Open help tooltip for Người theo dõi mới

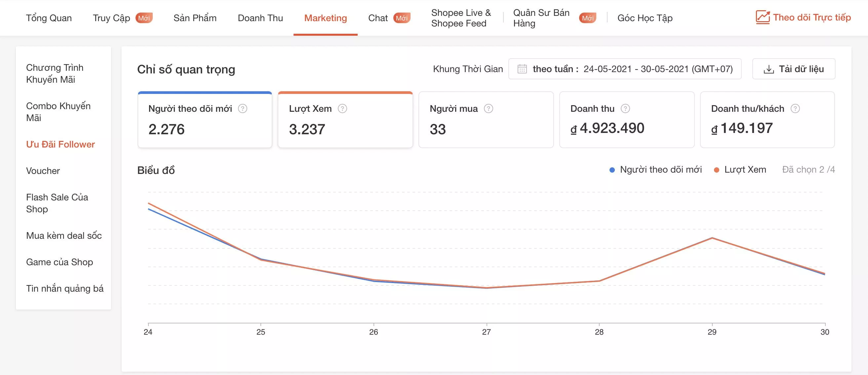pos(243,108)
